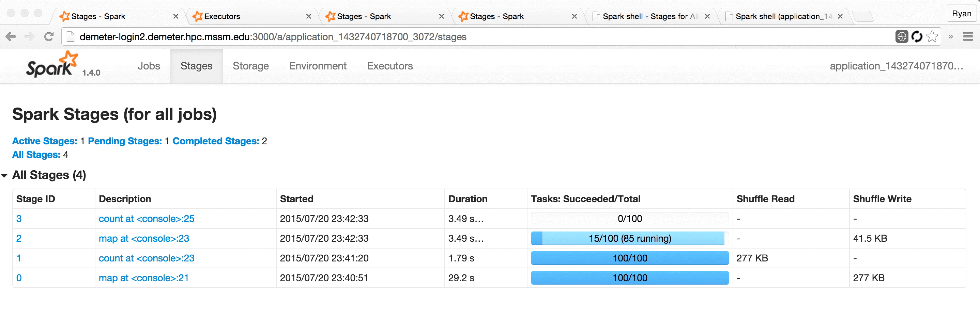Close the Spark shell - Stages for All tab
980x320 pixels.
tap(707, 16)
